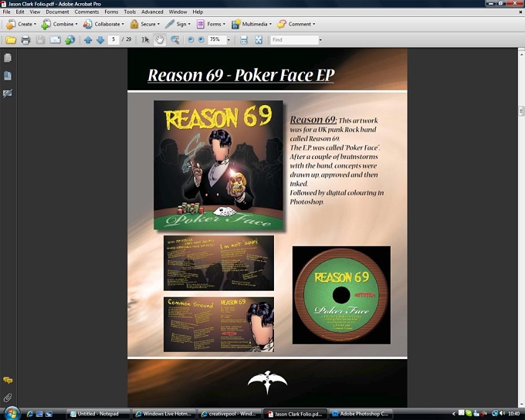Zoom in with the plus circle button
The image size is (525, 420).
[201, 39]
